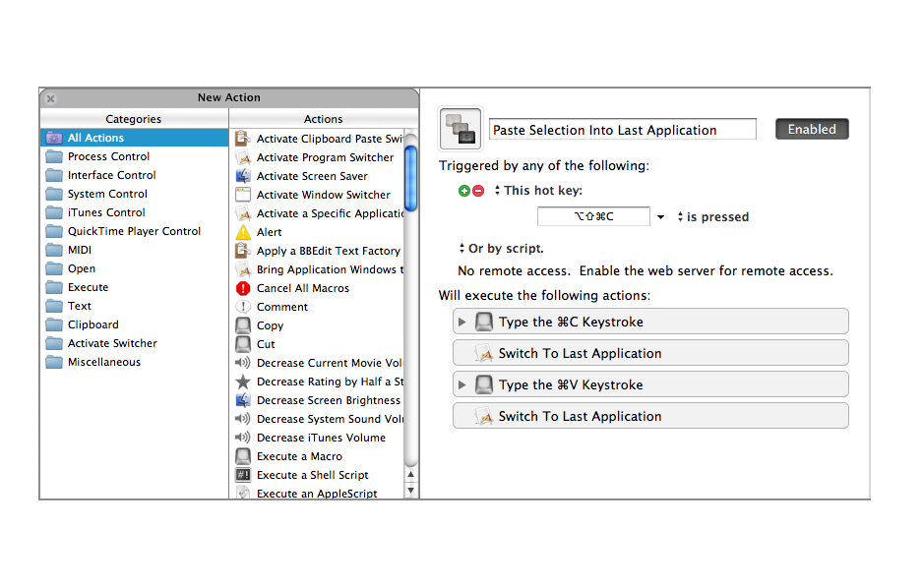
Task: Select the QuickTime Player Control category
Action: click(134, 231)
